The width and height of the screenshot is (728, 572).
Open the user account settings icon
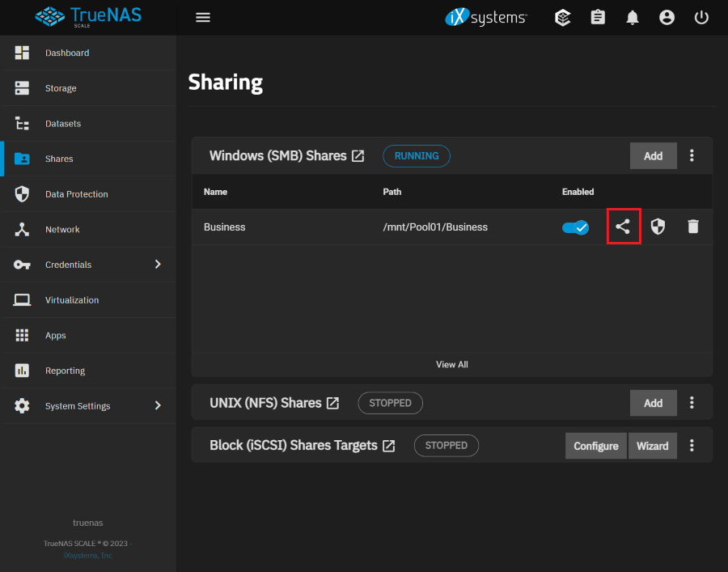[x=667, y=17]
